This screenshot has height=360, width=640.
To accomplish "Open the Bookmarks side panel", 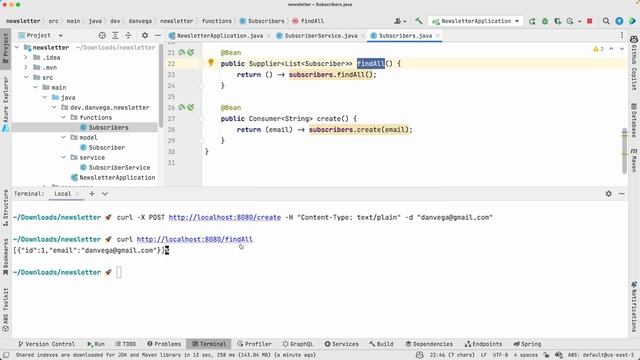I will 6,257.
